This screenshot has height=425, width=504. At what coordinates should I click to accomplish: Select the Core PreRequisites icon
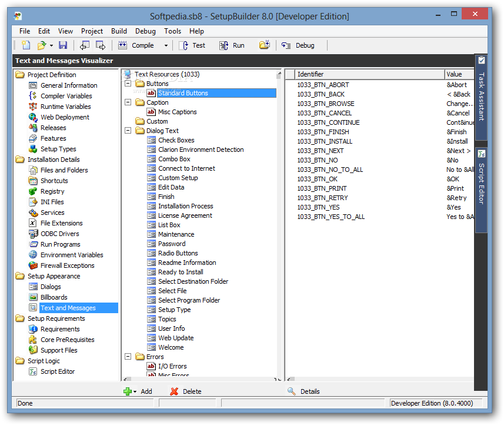[33, 340]
